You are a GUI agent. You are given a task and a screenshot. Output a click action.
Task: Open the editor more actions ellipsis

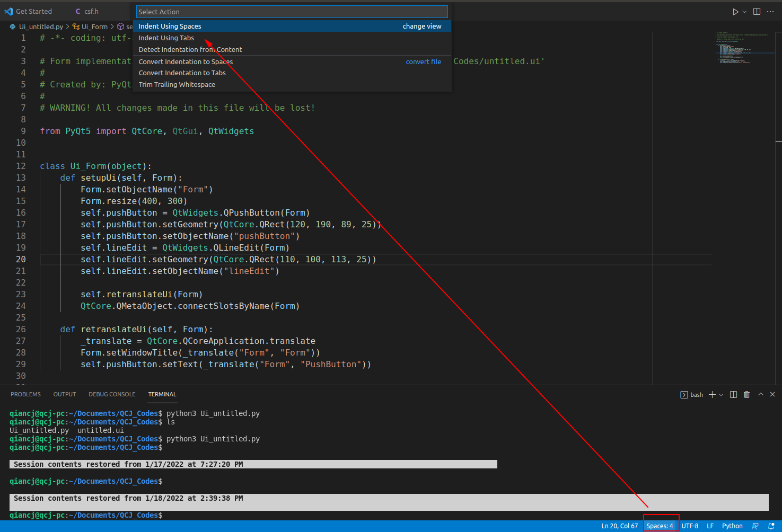point(770,11)
